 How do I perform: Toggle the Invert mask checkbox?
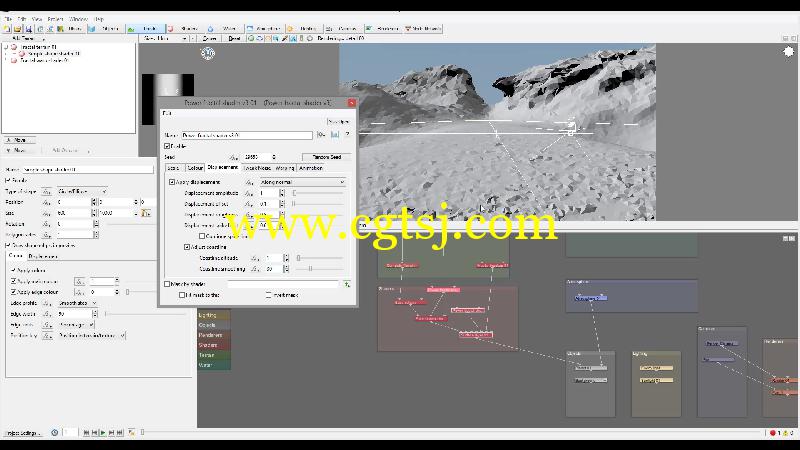(x=268, y=295)
